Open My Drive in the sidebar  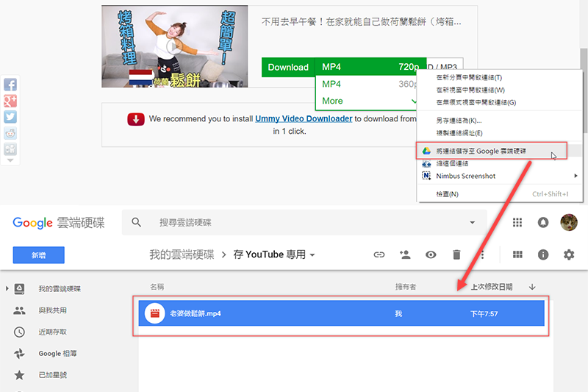[x=60, y=288]
